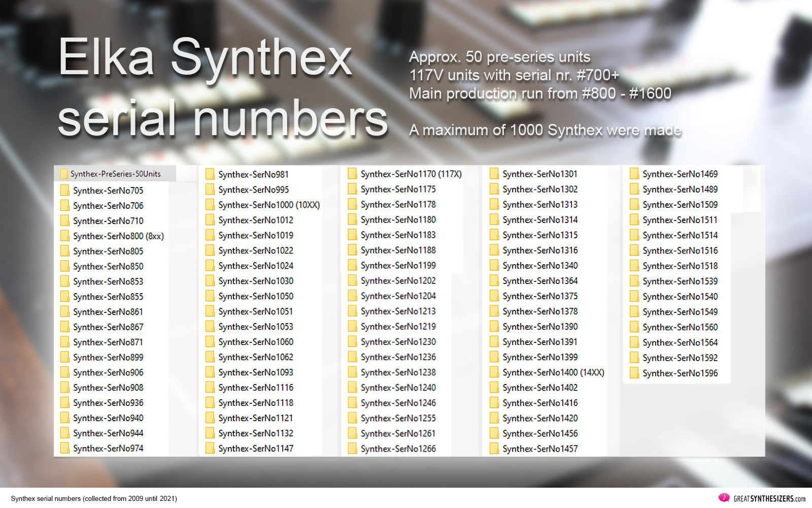Select folder name Synthex-SerNo871

[x=108, y=342]
